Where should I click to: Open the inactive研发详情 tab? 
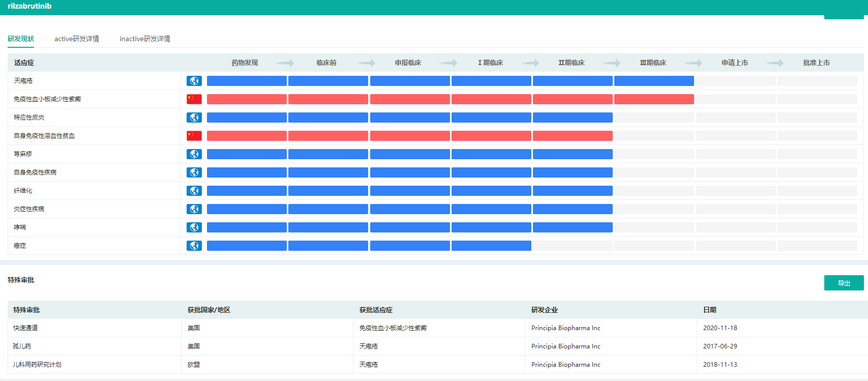click(x=145, y=39)
